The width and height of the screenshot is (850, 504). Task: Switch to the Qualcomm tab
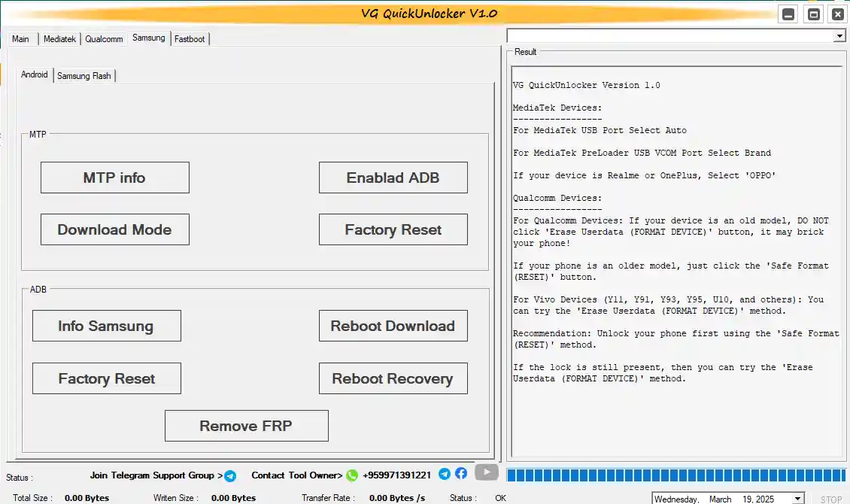click(x=104, y=38)
